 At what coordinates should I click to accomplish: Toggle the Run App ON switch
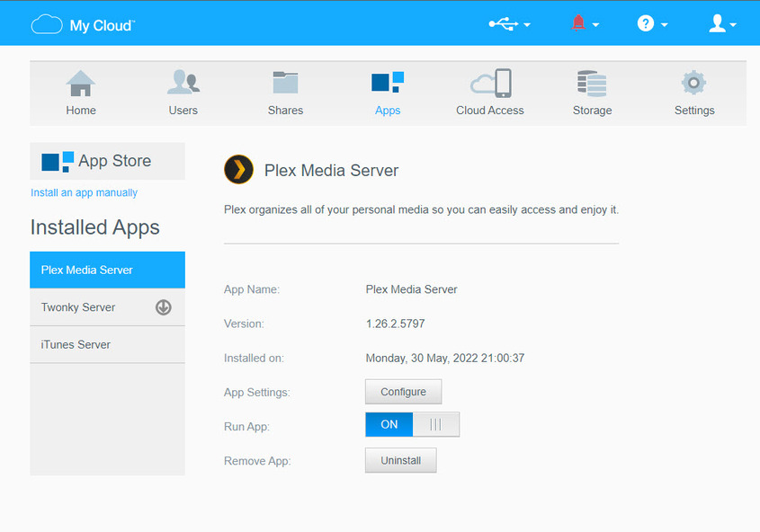[x=413, y=424]
